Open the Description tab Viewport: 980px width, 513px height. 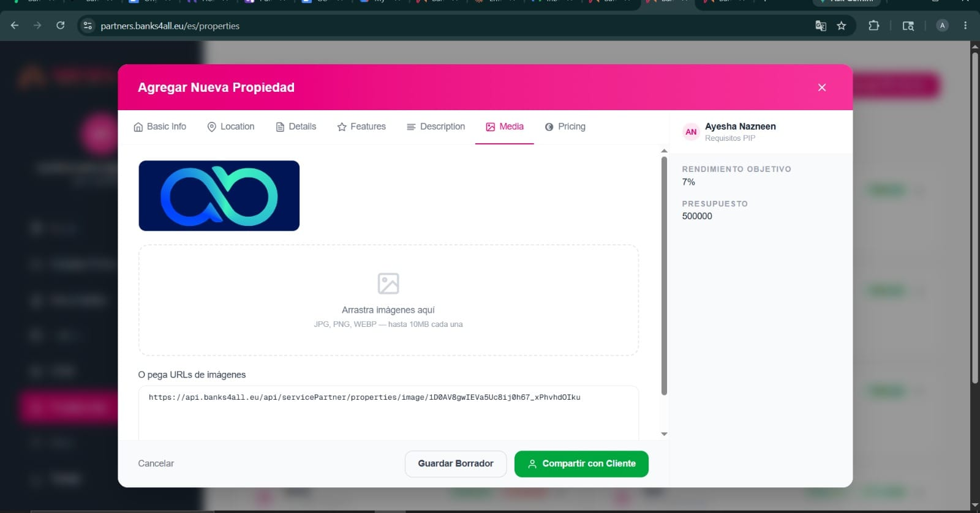tap(435, 127)
